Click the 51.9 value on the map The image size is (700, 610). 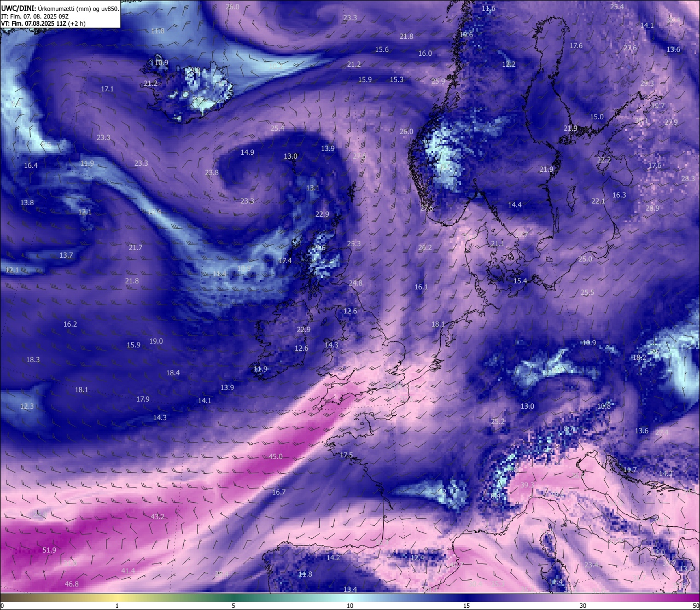pos(49,550)
